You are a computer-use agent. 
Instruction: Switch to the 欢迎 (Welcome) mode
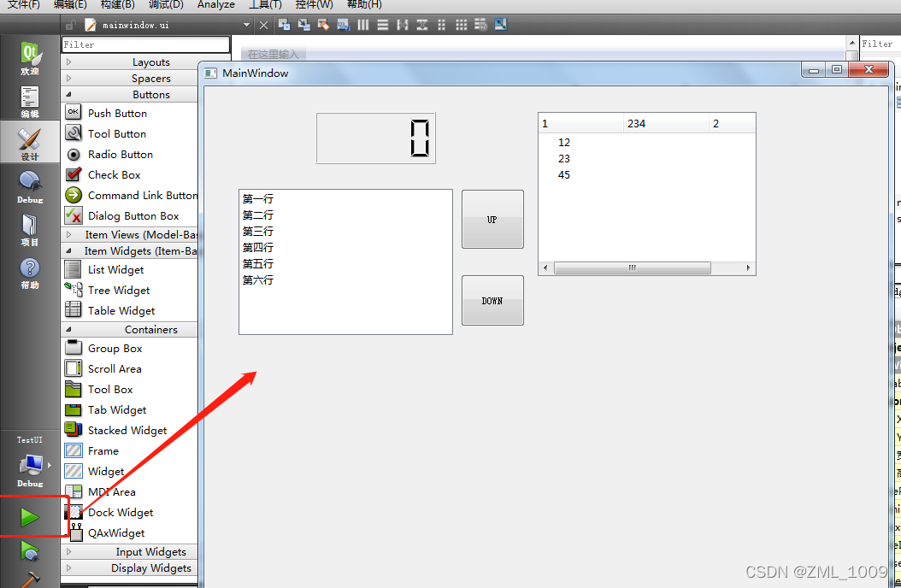pos(30,60)
